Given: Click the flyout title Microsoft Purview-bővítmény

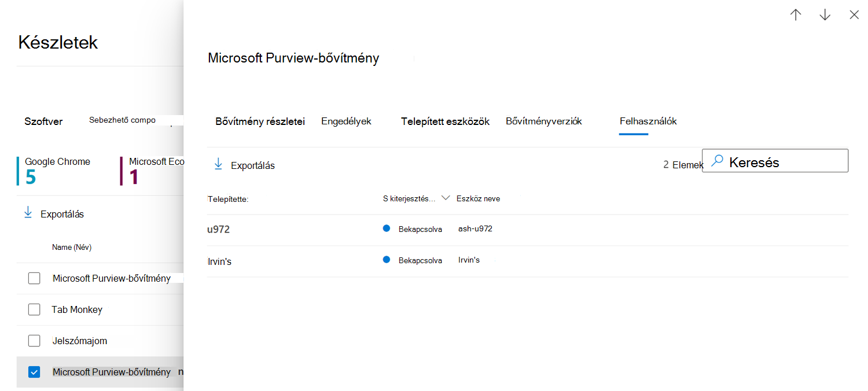Looking at the screenshot, I should coord(293,58).
